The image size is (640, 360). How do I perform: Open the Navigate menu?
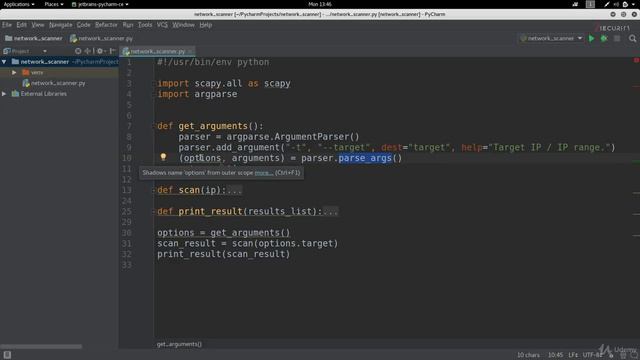pyautogui.click(x=60, y=25)
